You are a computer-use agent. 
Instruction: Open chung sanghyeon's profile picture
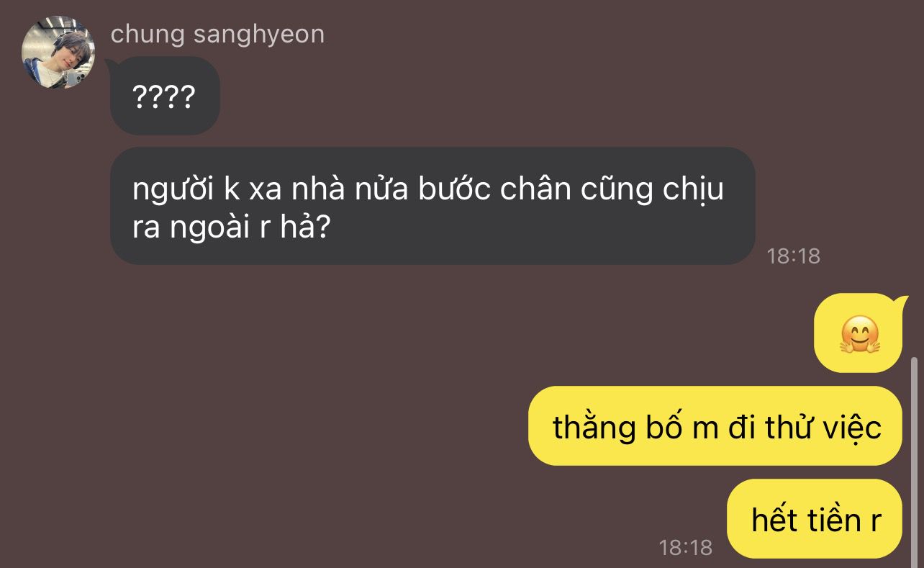coord(58,53)
